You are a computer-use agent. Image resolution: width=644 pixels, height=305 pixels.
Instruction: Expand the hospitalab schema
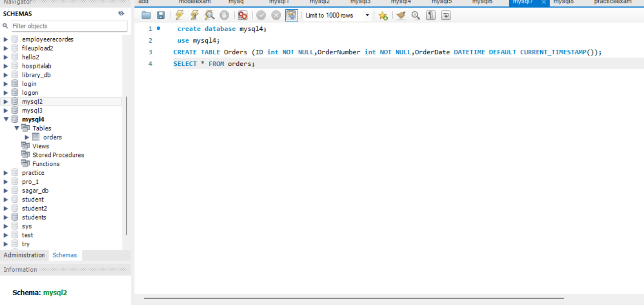pyautogui.click(x=6, y=66)
